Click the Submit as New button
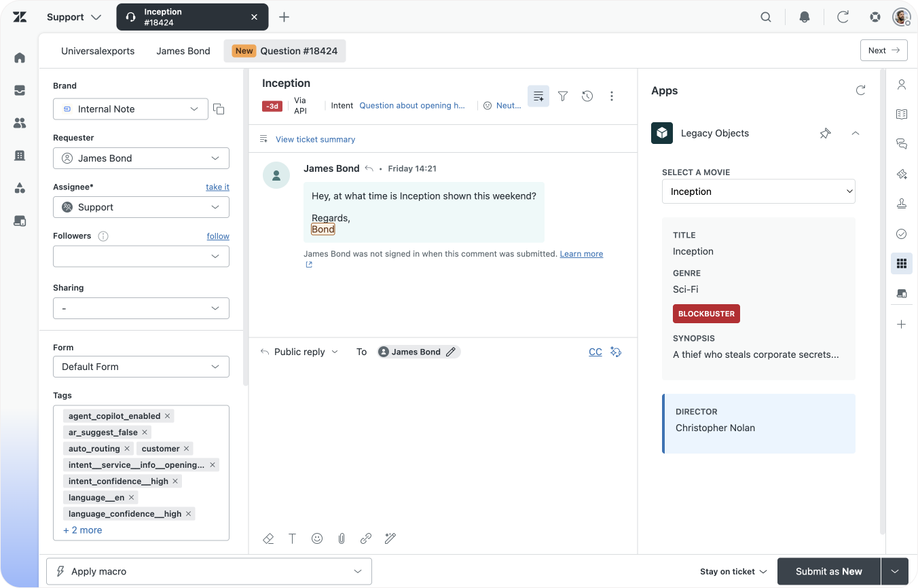 coord(828,572)
